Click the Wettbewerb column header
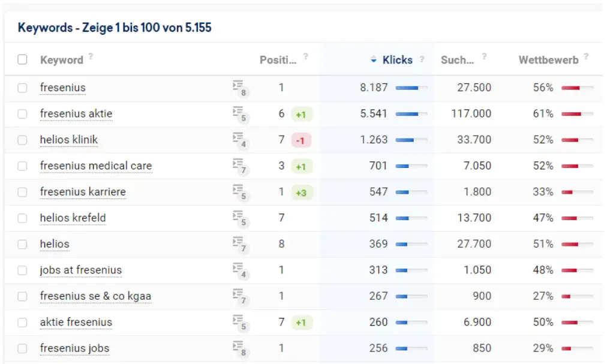 click(548, 60)
